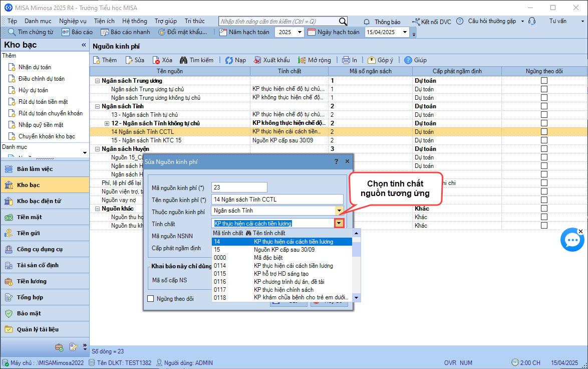Open Báo cáo report icon
This screenshot has height=369, width=588.
66,32
